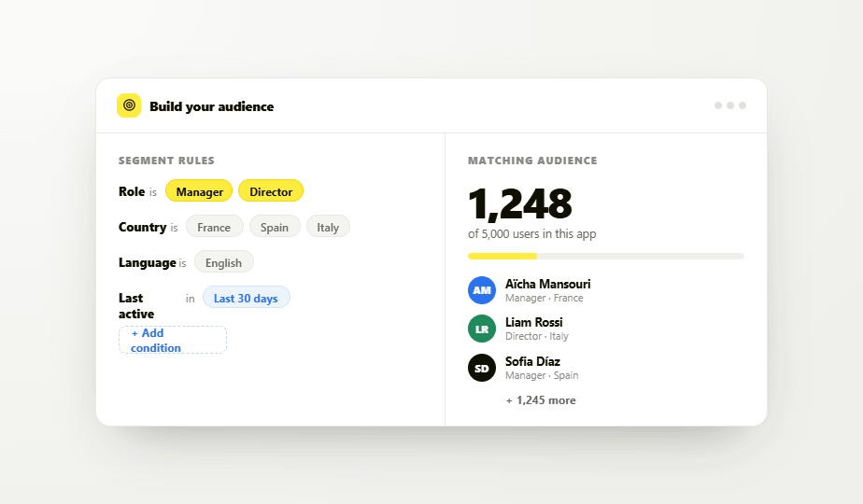863x504 pixels.
Task: Click the LR avatar for Liam Rossi
Action: [482, 329]
